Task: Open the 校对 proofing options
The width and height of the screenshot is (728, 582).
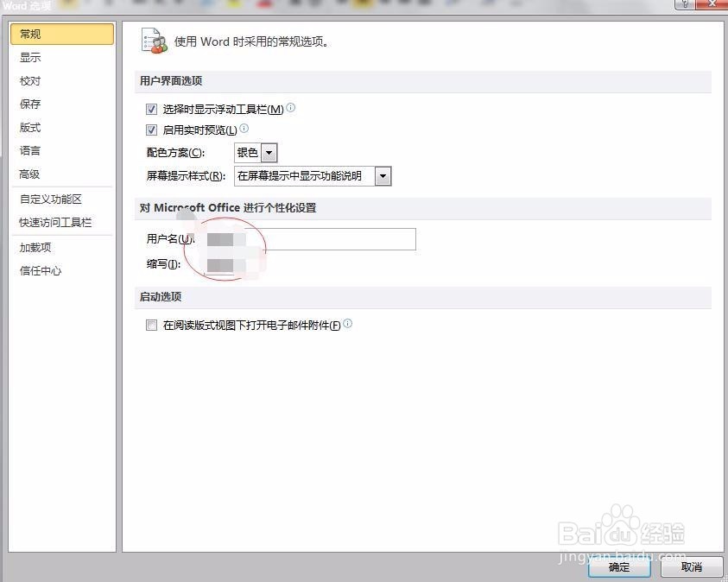Action: [30, 80]
